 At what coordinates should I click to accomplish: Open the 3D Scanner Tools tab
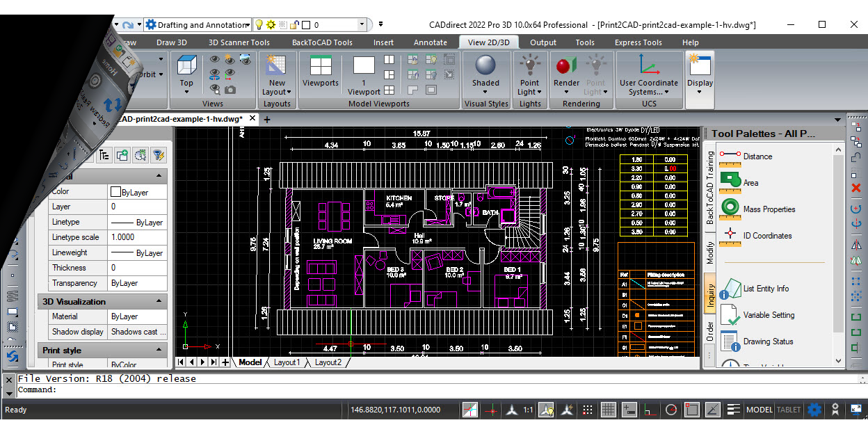(x=239, y=42)
